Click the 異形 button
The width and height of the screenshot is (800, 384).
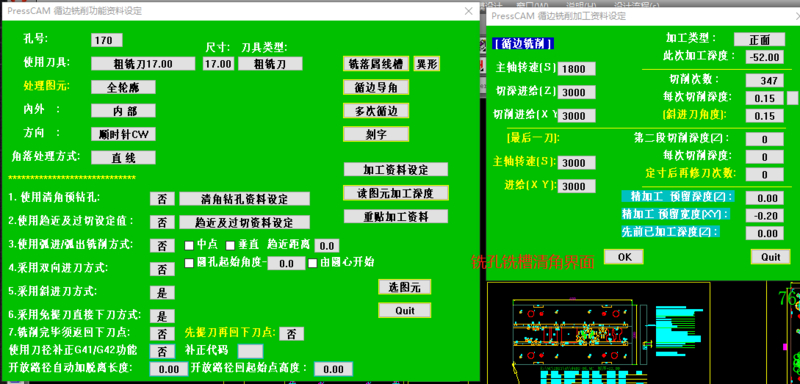[x=427, y=64]
